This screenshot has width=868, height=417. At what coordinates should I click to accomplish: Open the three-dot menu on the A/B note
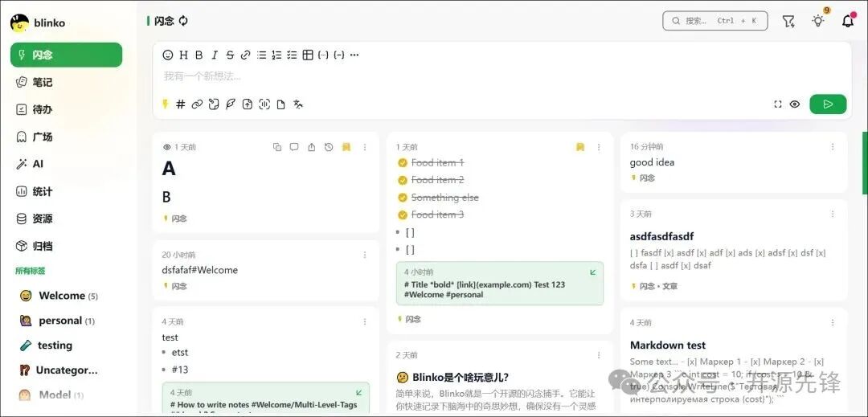[x=365, y=147]
